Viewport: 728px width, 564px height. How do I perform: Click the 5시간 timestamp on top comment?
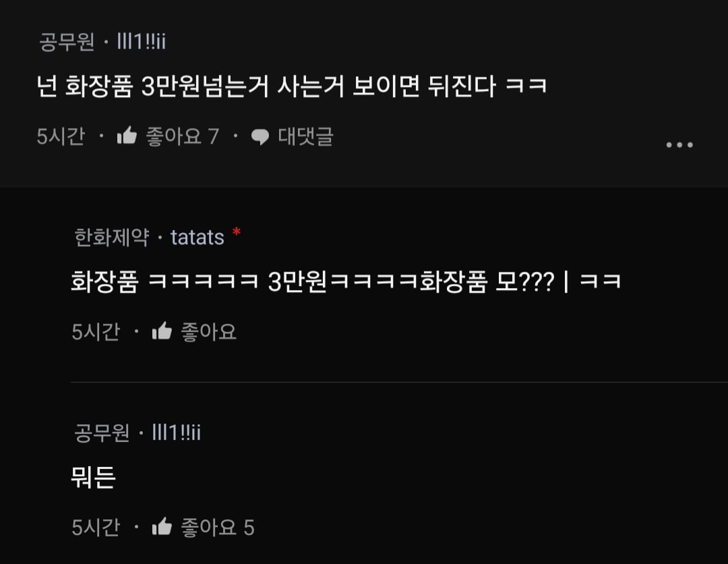[x=61, y=136]
